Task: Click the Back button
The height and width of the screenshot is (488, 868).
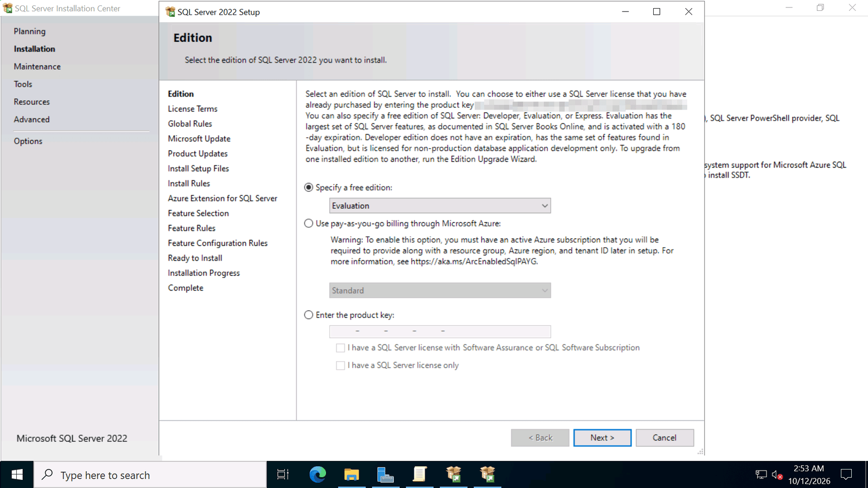Action: (x=540, y=438)
